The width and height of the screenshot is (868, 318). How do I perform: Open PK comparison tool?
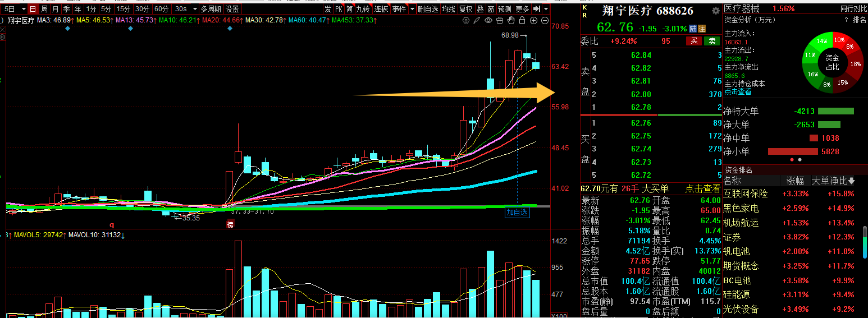[339, 9]
